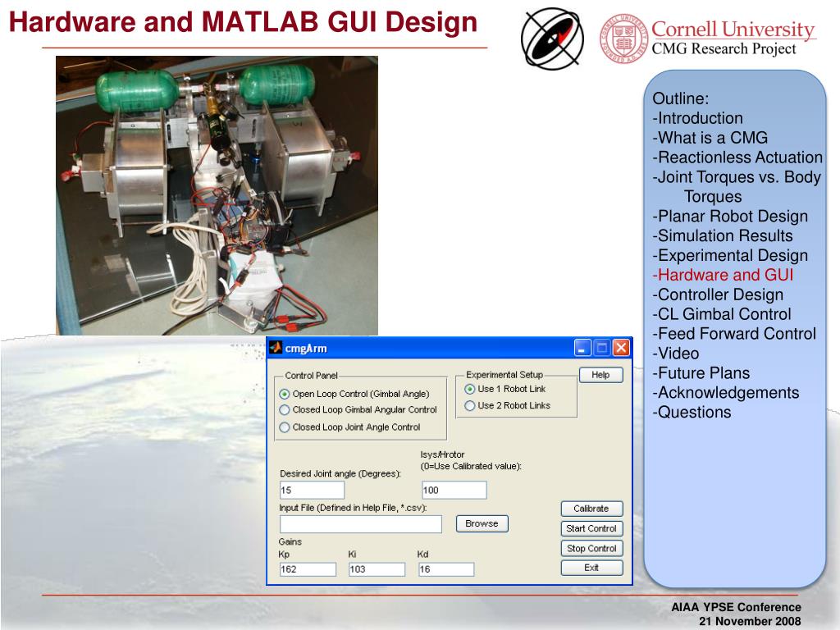The image size is (840, 630).
Task: Click the robot hardware photo
Action: (x=217, y=195)
